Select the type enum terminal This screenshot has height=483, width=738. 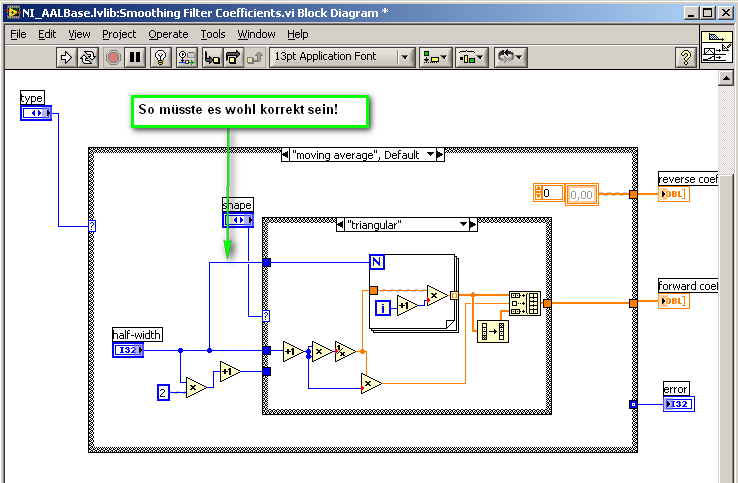tap(36, 113)
